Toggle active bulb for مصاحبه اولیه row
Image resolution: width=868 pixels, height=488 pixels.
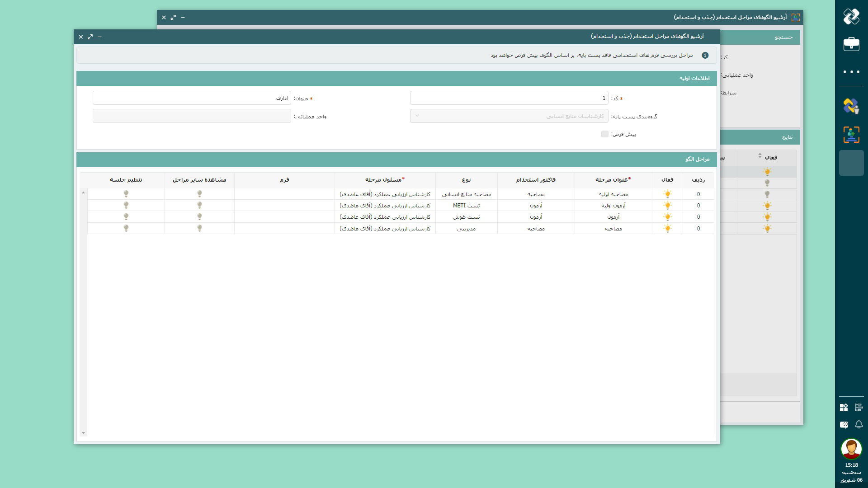point(667,194)
